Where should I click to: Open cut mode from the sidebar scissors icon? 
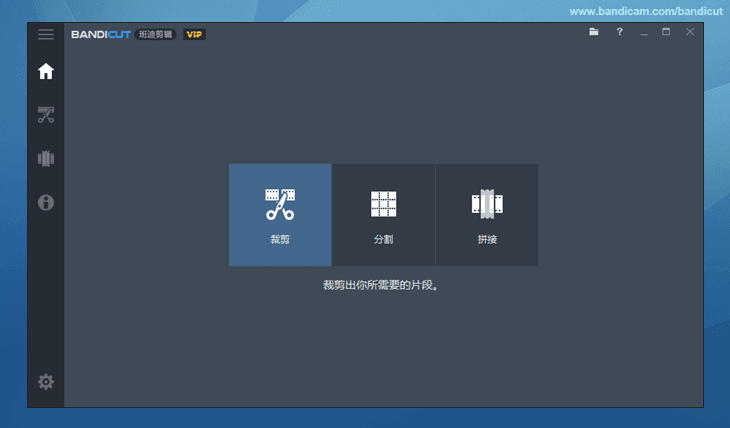pos(46,115)
